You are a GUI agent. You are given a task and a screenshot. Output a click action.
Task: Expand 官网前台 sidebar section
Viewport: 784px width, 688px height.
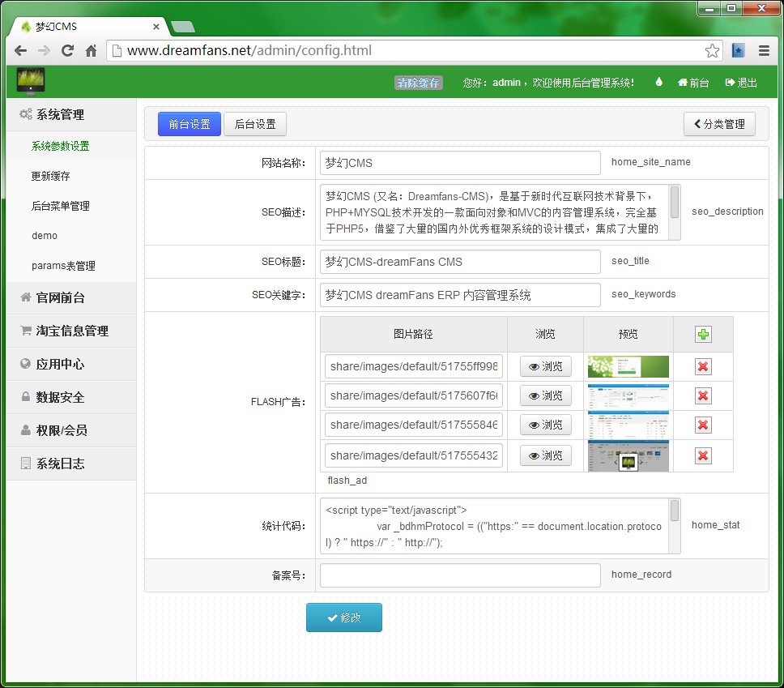click(x=71, y=297)
